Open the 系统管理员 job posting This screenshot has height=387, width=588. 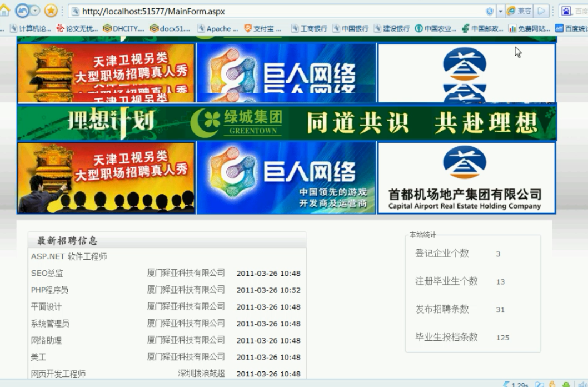pos(50,324)
